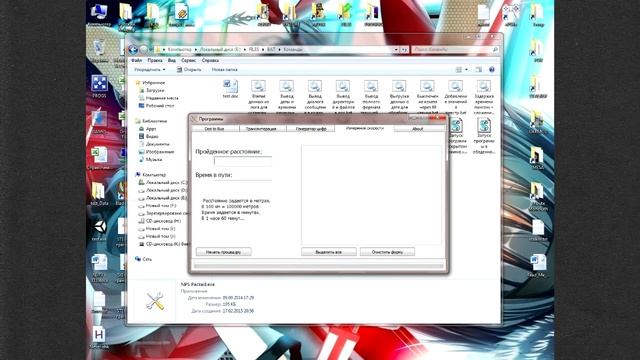Open the H-logo desktop icon
The height and width of the screenshot is (360, 640).
pyautogui.click(x=99, y=338)
